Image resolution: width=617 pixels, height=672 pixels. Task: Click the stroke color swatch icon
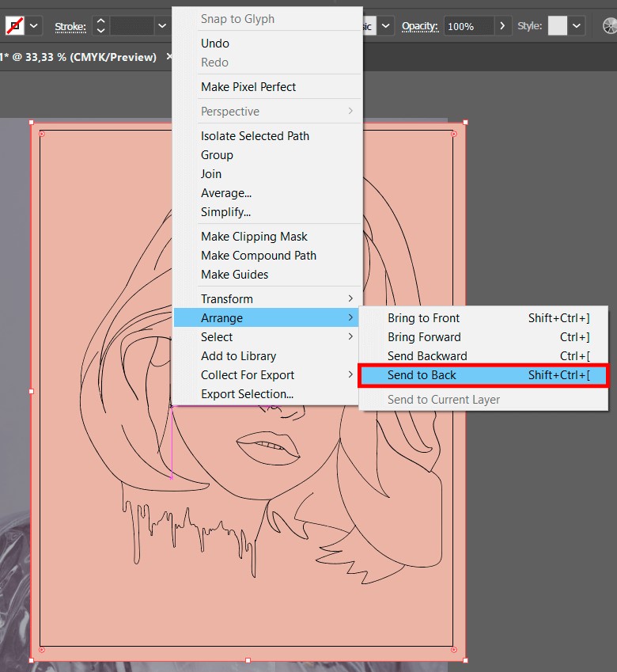[14, 26]
